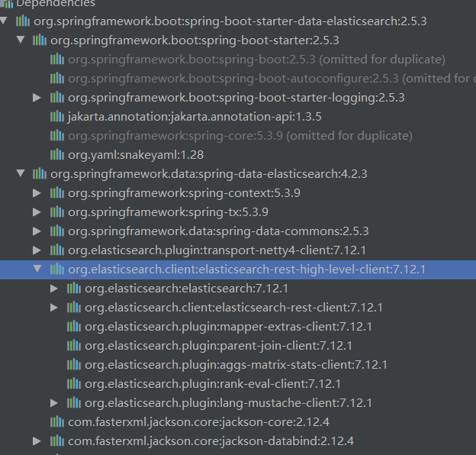Click the library icon beside rank-eval-client
The image size is (476, 455).
coord(74,384)
